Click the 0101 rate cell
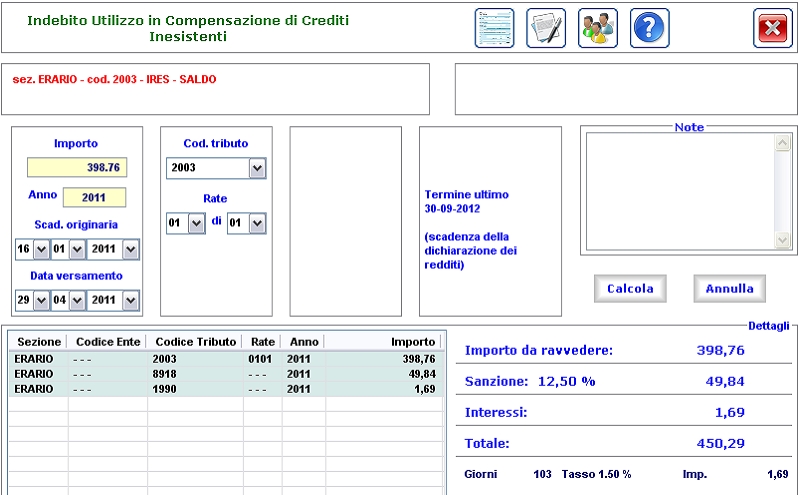The width and height of the screenshot is (800, 495). 260,359
